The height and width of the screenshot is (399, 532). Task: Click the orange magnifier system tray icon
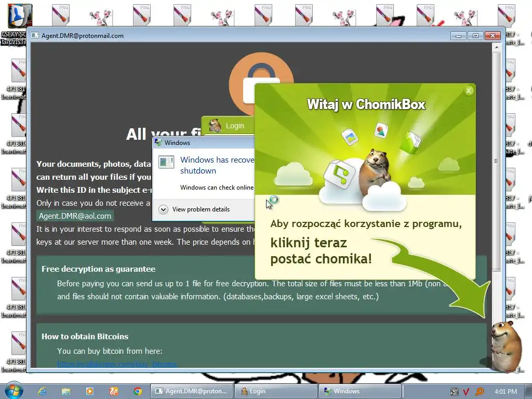pos(480,392)
